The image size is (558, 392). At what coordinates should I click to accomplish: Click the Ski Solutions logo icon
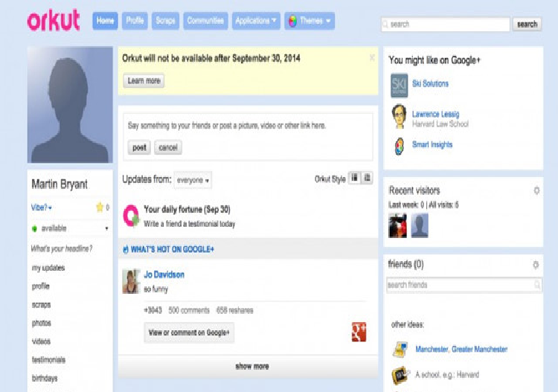pos(399,84)
